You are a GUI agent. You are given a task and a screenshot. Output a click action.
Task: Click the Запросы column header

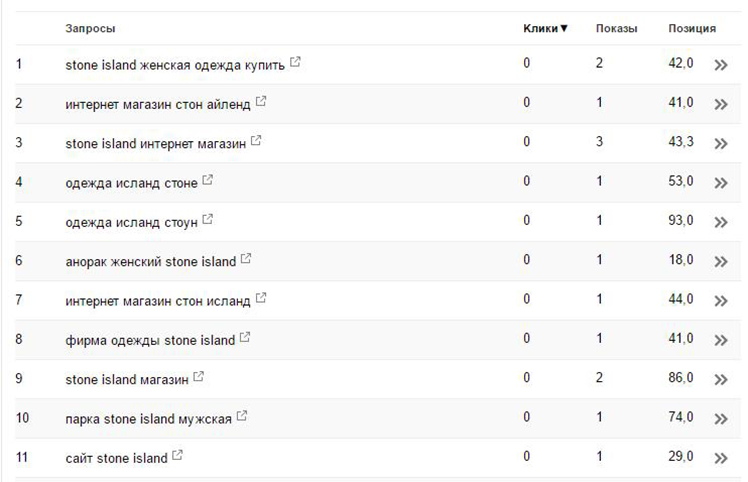tap(90, 29)
